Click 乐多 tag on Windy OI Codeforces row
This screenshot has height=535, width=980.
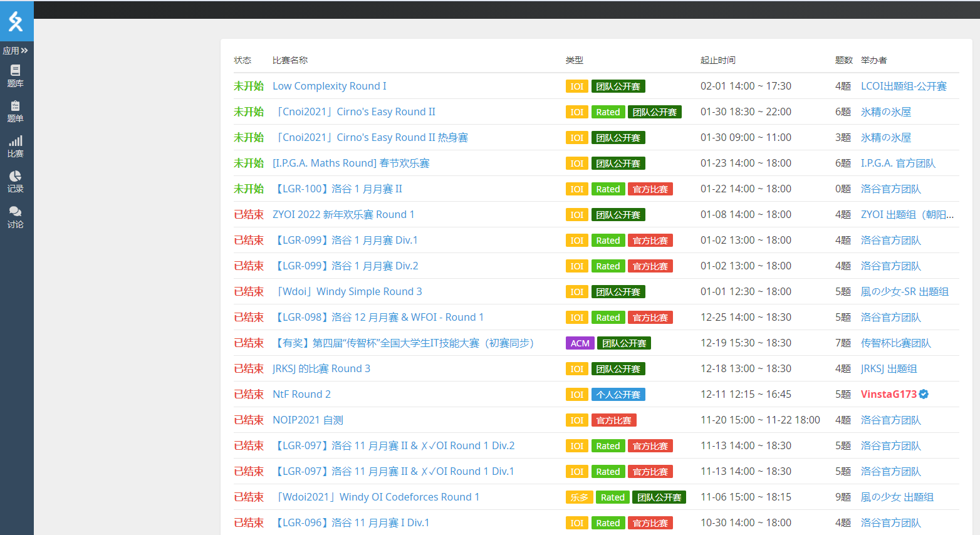pos(579,497)
